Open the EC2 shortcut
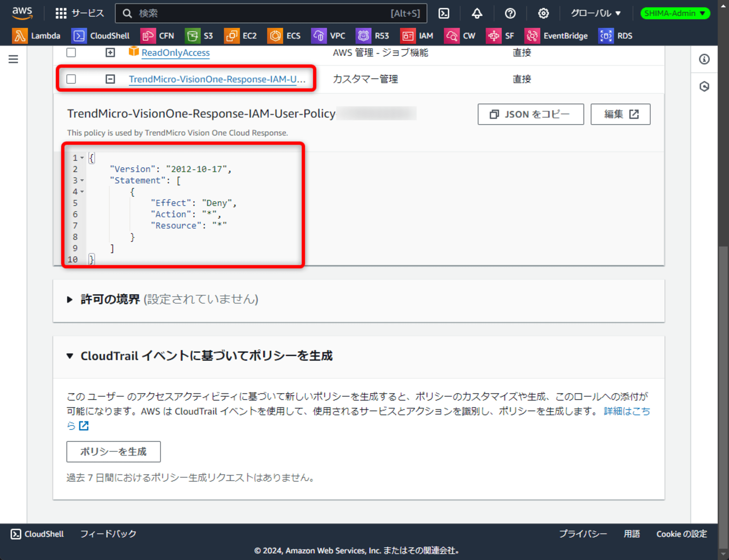 tap(241, 36)
